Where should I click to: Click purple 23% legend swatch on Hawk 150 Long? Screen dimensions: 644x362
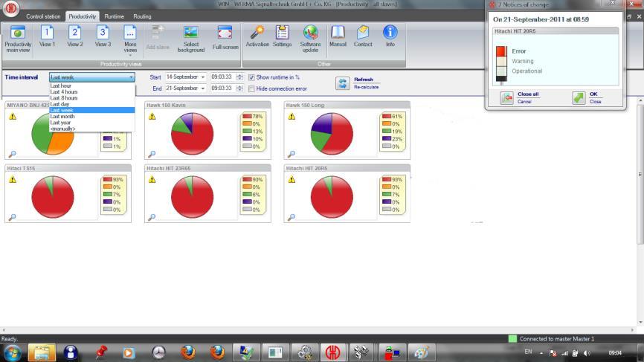click(x=387, y=139)
